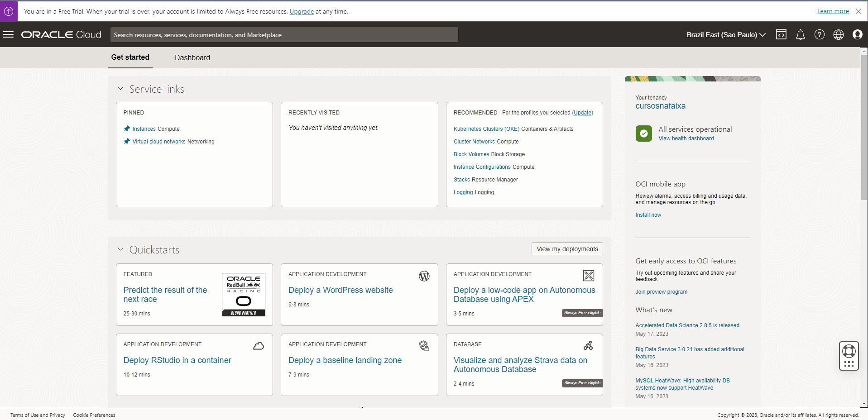Open the Help menu icon
Screen dimensions: 868x420
(x=819, y=34)
